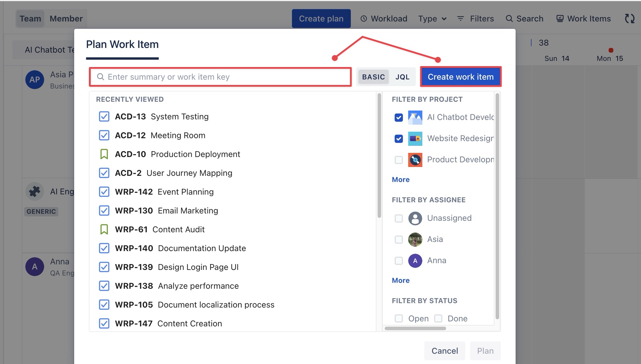The image size is (641, 364).
Task: Uncheck the Website Redesign project filter
Action: click(x=398, y=138)
